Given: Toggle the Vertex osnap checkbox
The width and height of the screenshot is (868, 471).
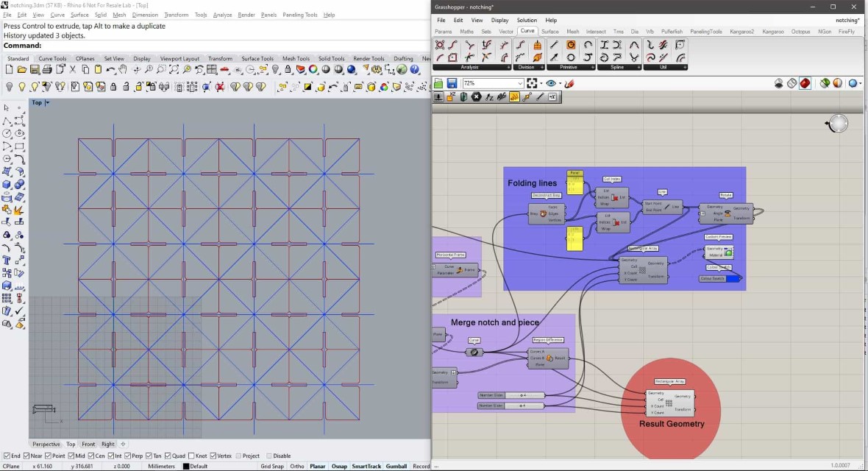Looking at the screenshot, I should (213, 456).
